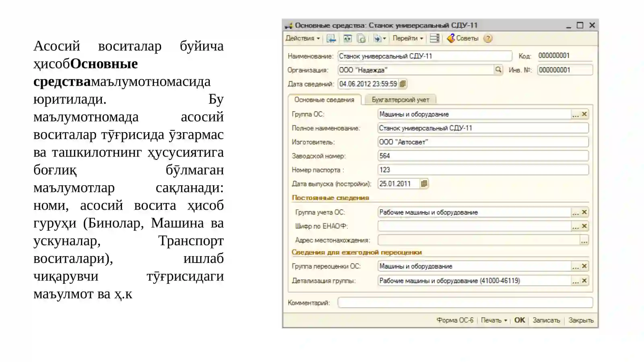Open calendar for Дата выпуска (постройки)
Viewport: 644px width, 362px height.
pyautogui.click(x=424, y=184)
